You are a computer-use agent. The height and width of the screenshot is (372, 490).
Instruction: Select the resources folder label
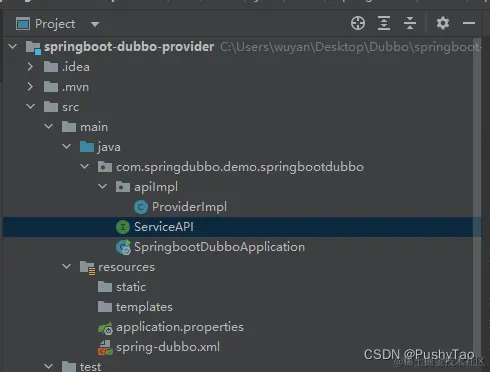126,267
